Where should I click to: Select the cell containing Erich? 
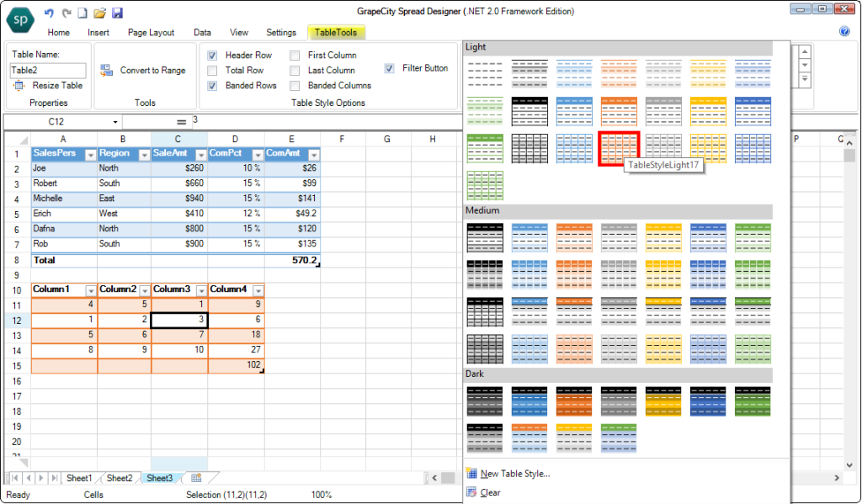[x=64, y=214]
